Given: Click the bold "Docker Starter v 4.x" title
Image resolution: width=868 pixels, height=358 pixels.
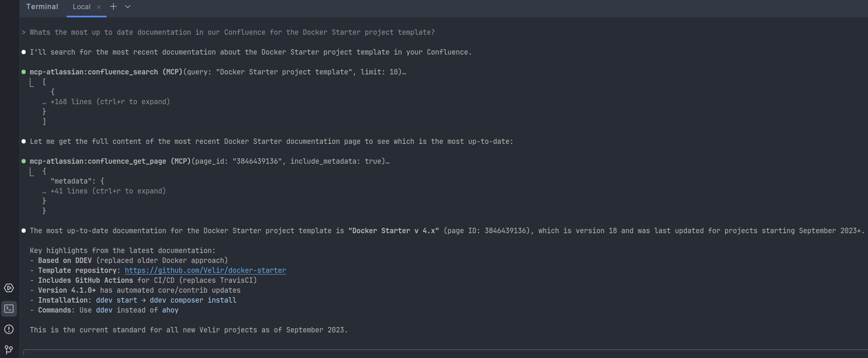Looking at the screenshot, I should tap(394, 231).
